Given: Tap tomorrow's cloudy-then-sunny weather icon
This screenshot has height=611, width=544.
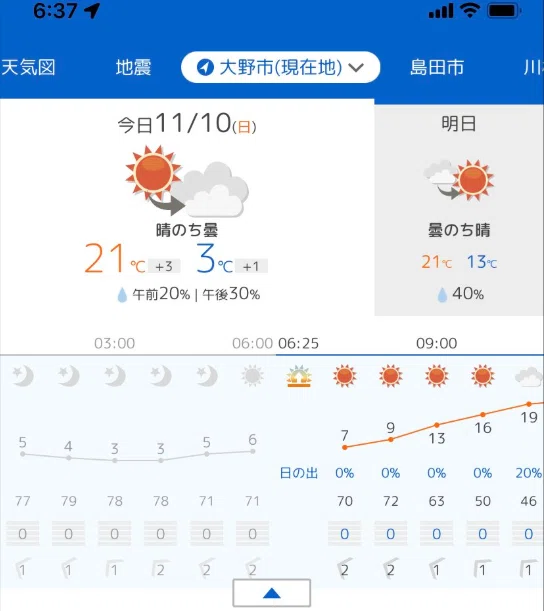Looking at the screenshot, I should click(459, 180).
